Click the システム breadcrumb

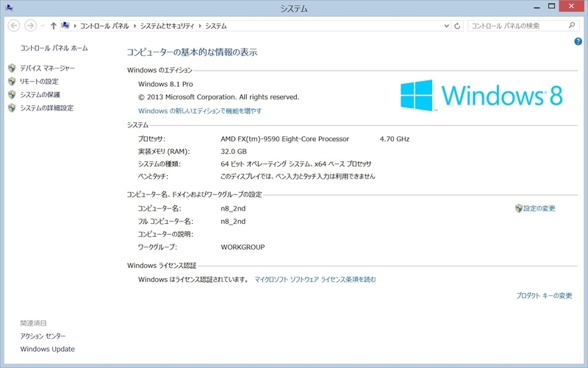click(x=216, y=26)
